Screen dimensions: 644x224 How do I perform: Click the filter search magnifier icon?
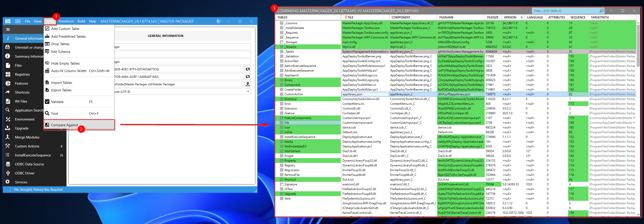601,11
